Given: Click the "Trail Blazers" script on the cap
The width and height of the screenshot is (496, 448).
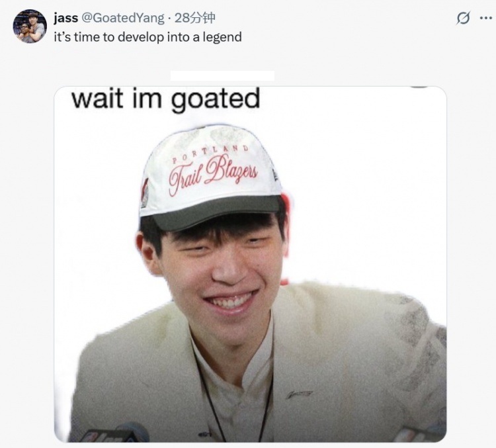Looking at the screenshot, I should coord(213,174).
